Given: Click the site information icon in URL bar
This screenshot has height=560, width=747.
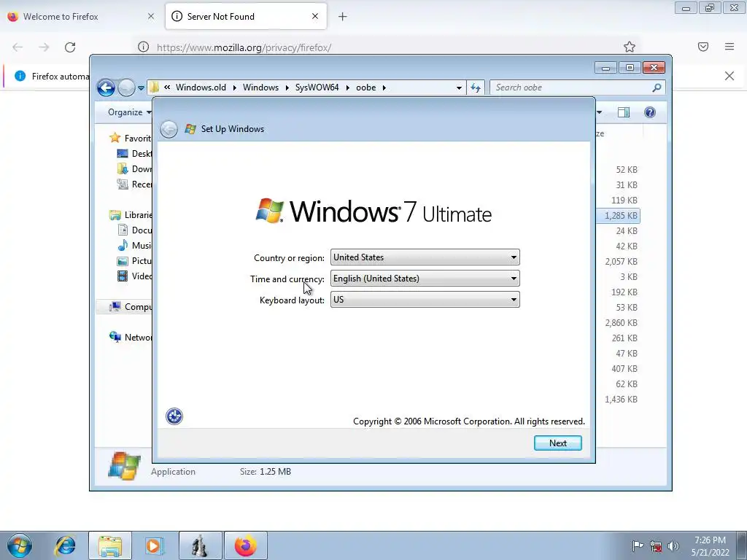Looking at the screenshot, I should click(x=144, y=47).
